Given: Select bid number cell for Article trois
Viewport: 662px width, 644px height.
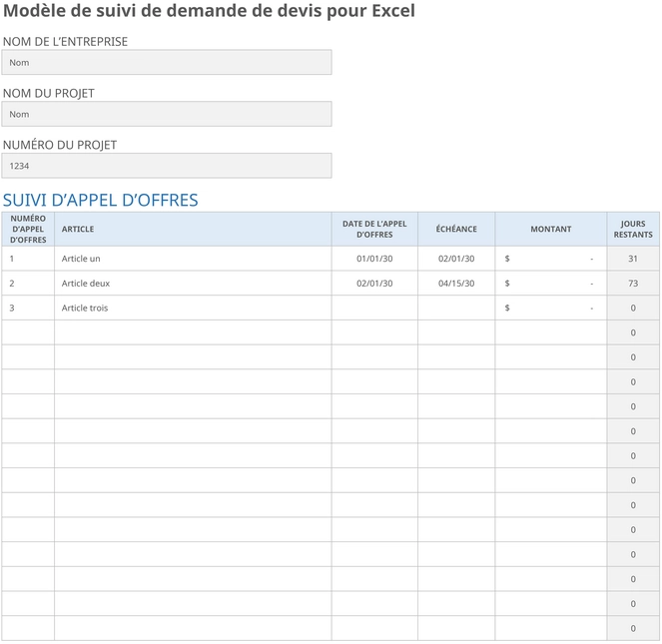Looking at the screenshot, I should pos(28,308).
